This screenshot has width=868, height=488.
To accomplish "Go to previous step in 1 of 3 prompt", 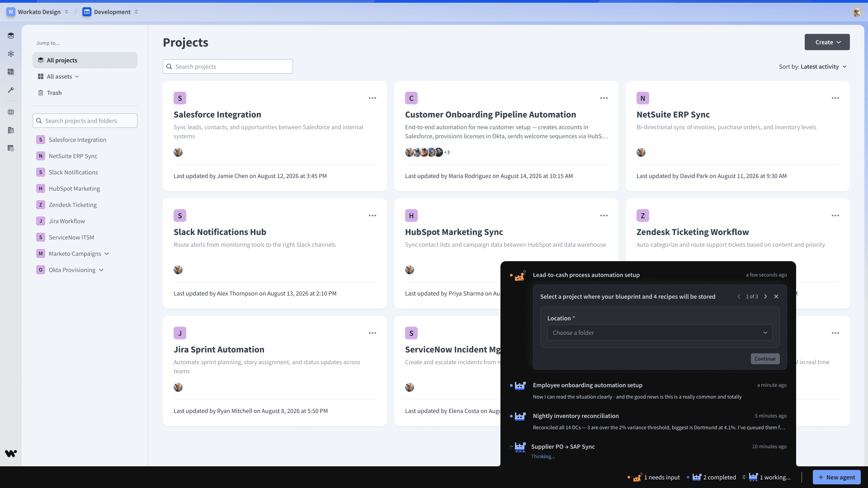I will (739, 296).
